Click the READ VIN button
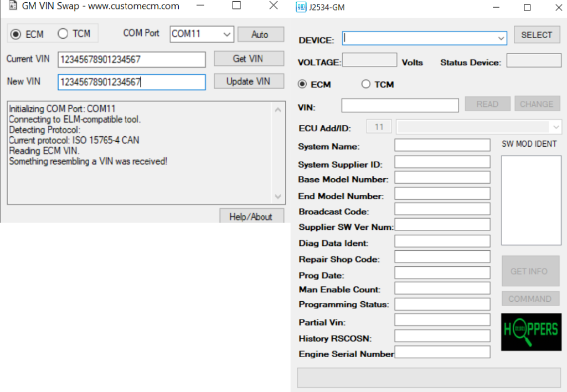This screenshot has width=567, height=392. click(487, 104)
